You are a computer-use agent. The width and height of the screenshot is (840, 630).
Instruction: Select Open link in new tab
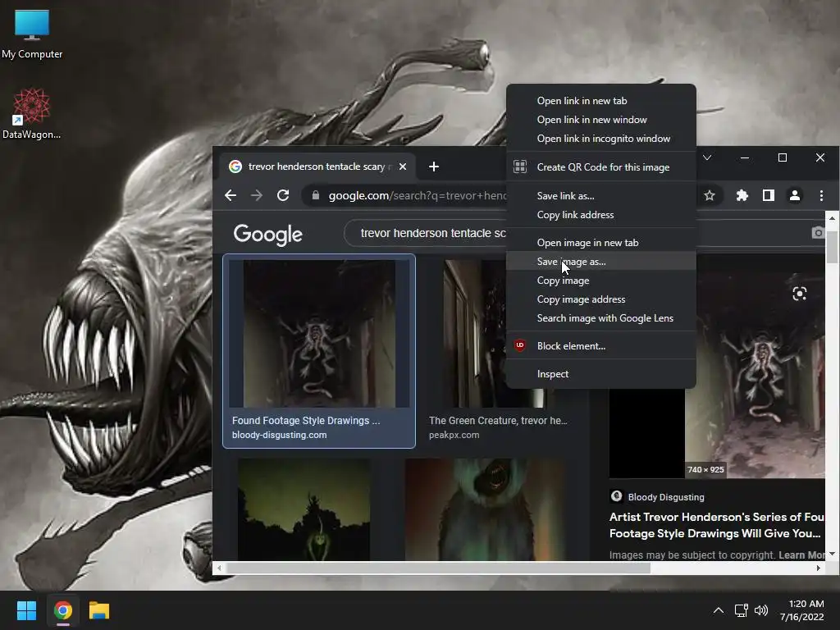click(601, 101)
